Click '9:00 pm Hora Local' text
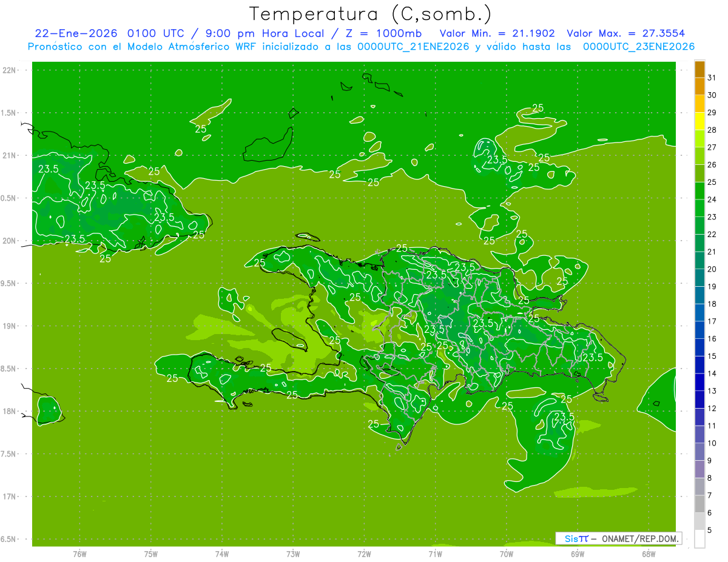Screen dimensions: 728x562 262,33
